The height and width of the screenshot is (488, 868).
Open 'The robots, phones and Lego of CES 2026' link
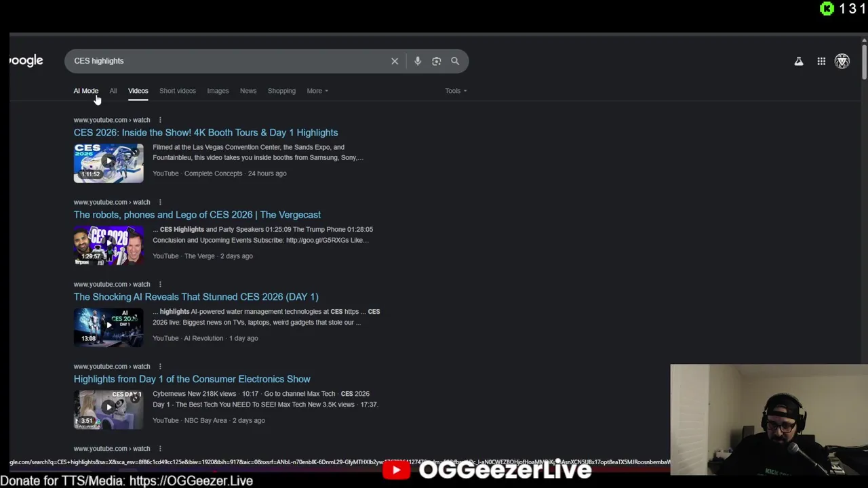pyautogui.click(x=197, y=215)
